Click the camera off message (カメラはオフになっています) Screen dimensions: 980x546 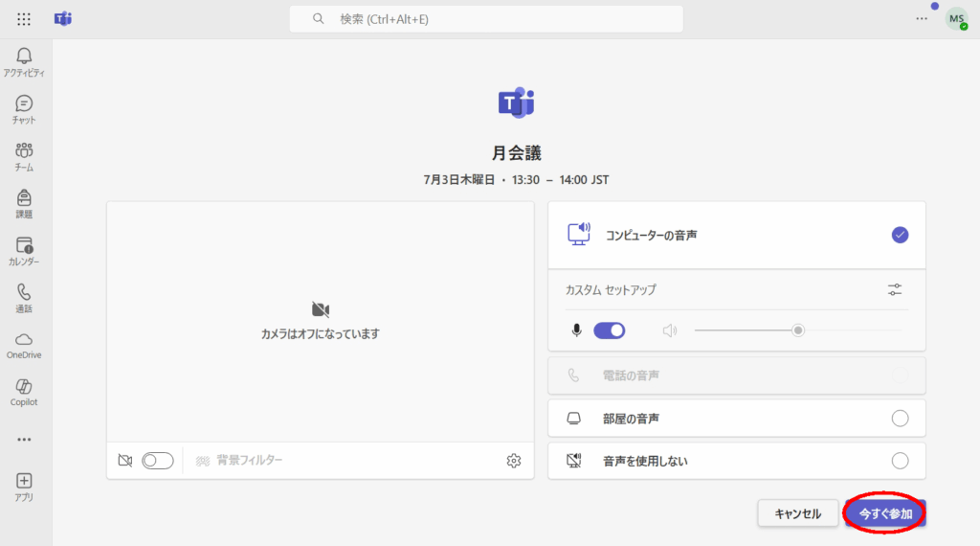320,334
